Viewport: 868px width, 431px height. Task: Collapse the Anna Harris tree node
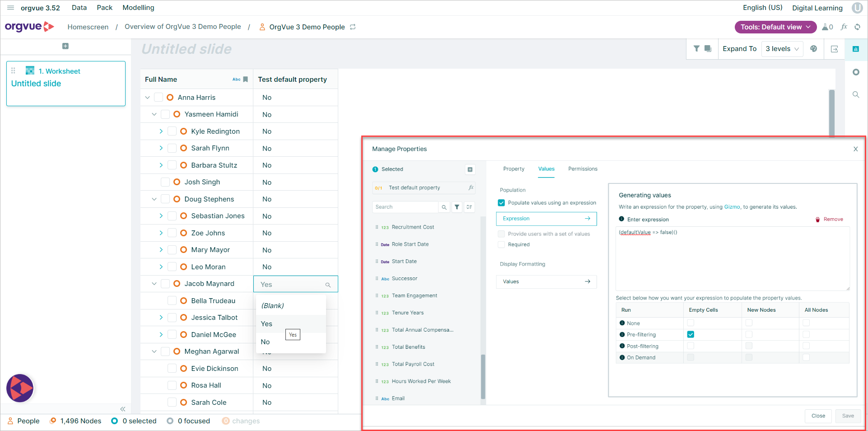click(x=148, y=97)
